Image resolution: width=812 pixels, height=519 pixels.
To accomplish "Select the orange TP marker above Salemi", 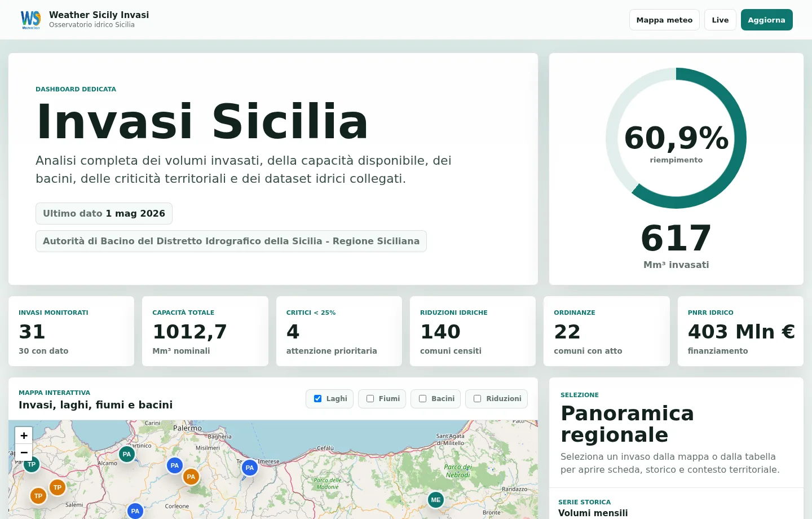I will (38, 496).
